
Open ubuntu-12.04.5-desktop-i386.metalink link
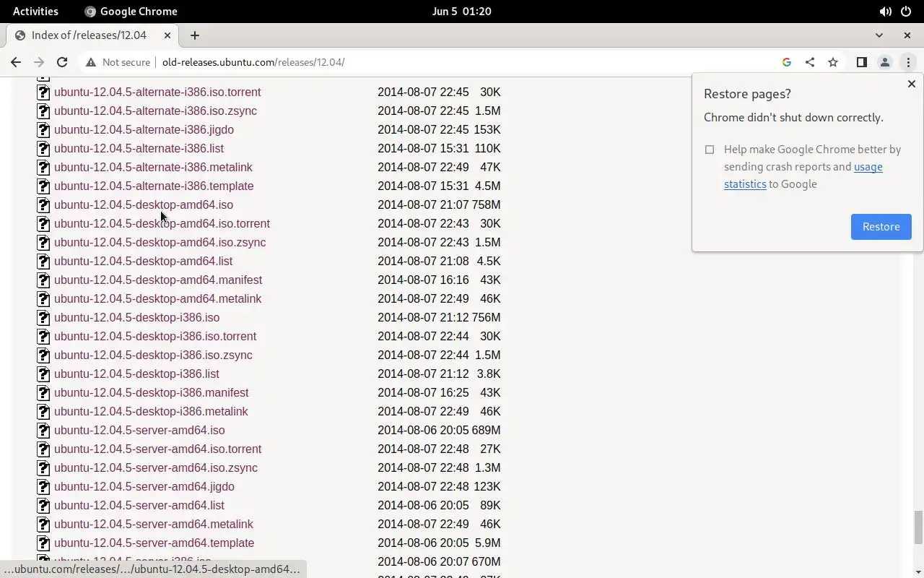click(151, 411)
